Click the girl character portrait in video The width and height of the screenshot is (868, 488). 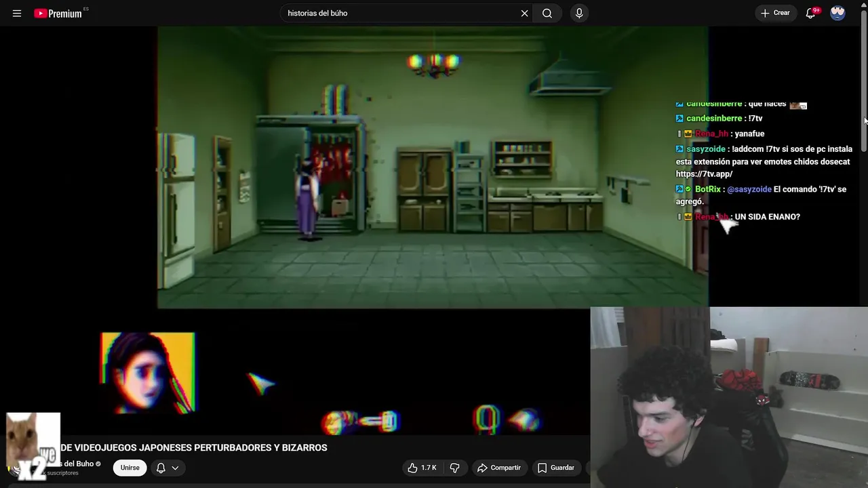click(x=148, y=372)
